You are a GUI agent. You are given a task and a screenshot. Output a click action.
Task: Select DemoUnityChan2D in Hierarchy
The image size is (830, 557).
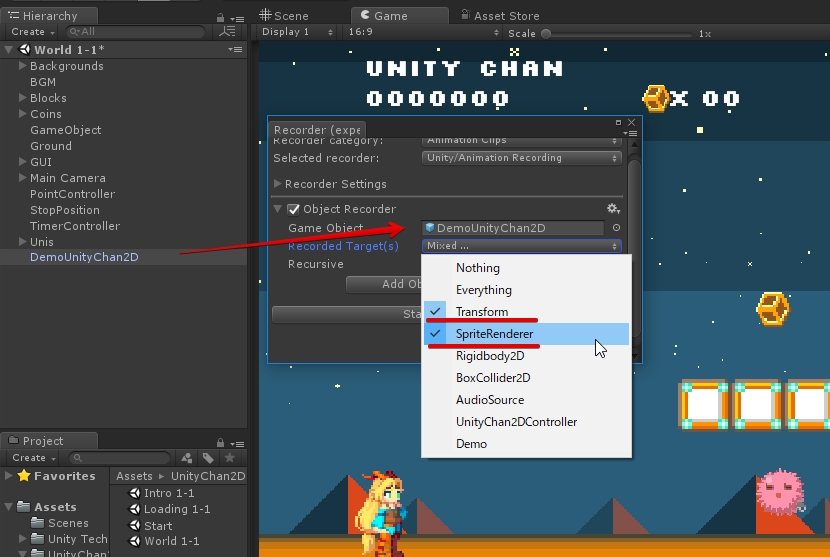tap(84, 257)
